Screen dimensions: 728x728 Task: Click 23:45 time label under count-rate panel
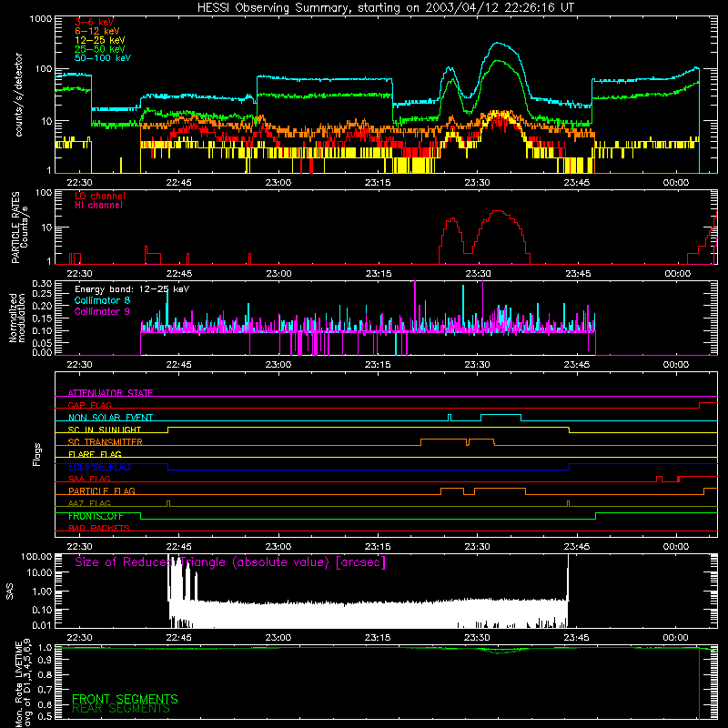point(577,183)
